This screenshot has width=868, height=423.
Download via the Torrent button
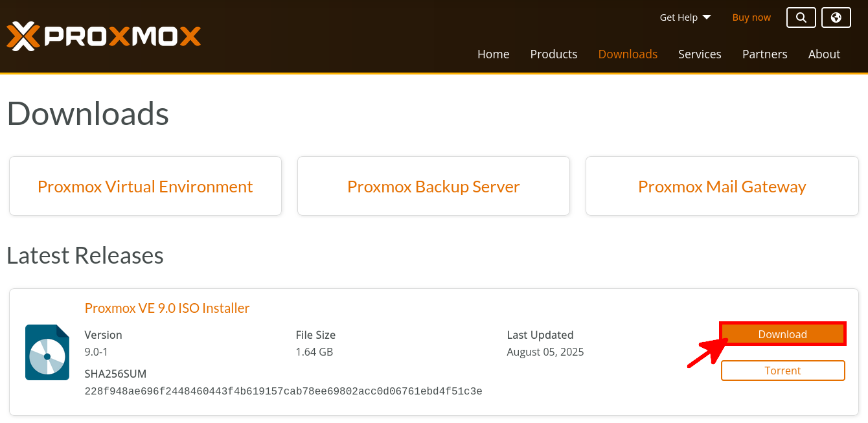pos(782,371)
